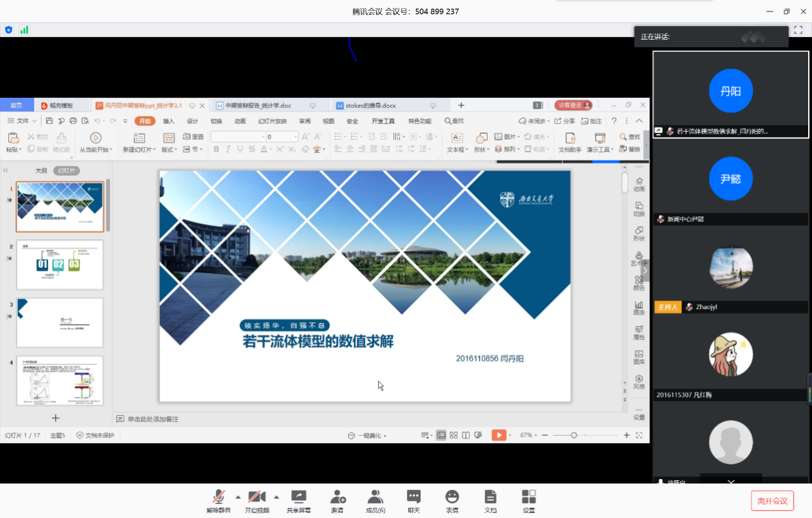Open the 插入 (Insert) ribbon tab

168,121
